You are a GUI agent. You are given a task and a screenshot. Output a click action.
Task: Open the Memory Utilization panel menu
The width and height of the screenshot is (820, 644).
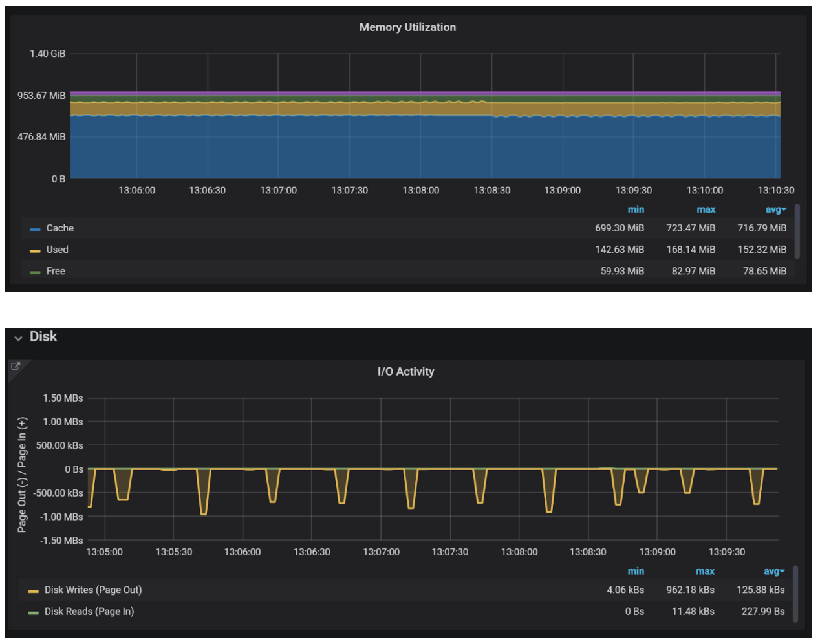click(407, 27)
